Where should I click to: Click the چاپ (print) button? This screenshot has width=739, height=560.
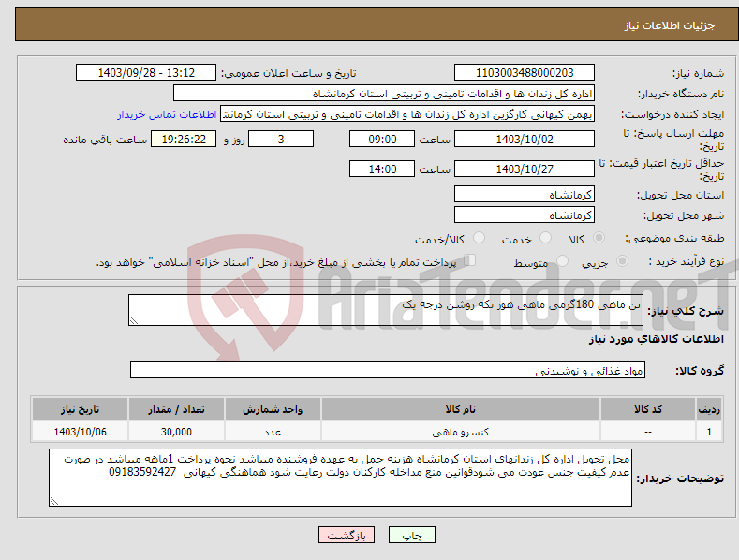point(411,535)
